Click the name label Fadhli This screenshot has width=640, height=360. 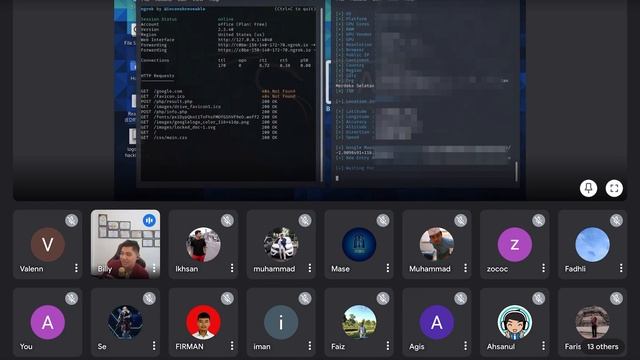(575, 269)
